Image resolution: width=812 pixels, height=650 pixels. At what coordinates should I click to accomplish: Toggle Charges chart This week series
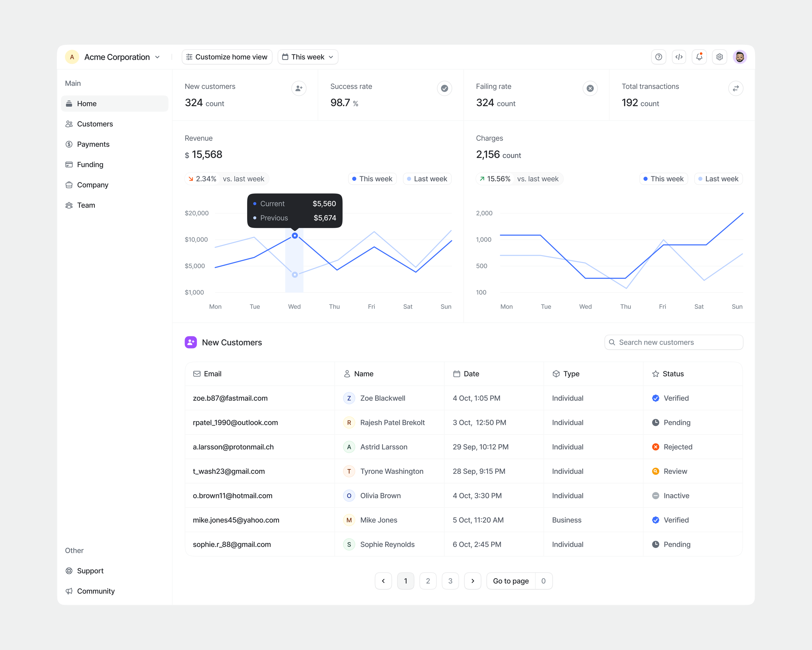tap(664, 179)
